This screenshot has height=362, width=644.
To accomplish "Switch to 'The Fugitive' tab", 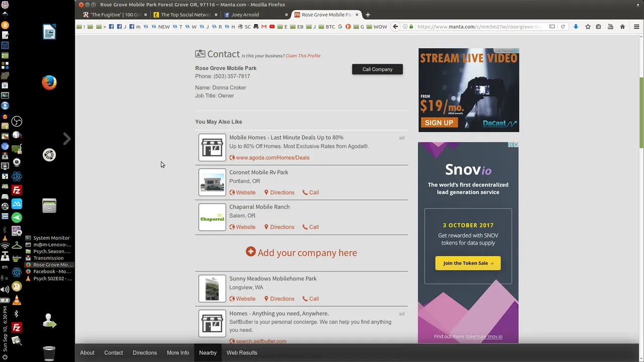I will coord(115,15).
